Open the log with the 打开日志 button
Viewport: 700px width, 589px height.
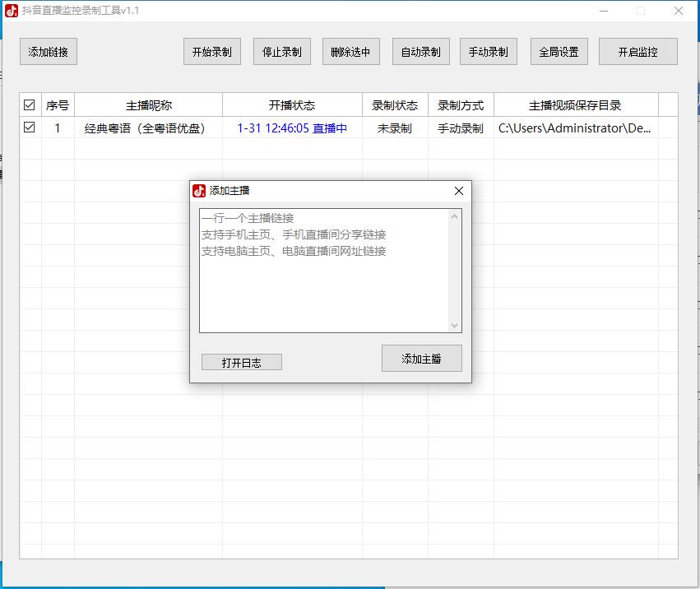click(241, 362)
